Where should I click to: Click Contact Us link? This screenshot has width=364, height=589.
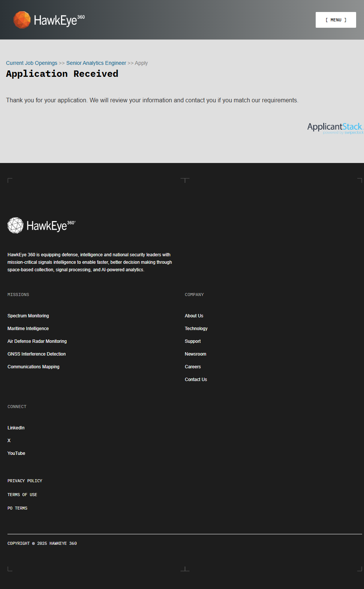click(196, 380)
